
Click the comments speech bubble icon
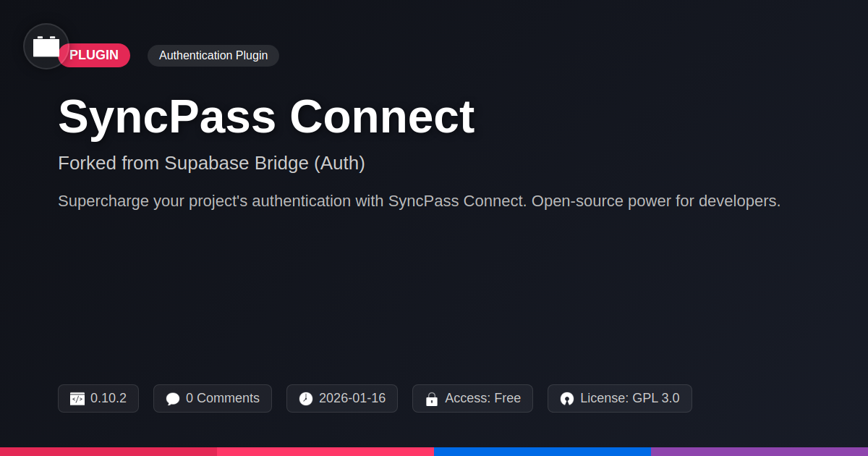coord(173,399)
